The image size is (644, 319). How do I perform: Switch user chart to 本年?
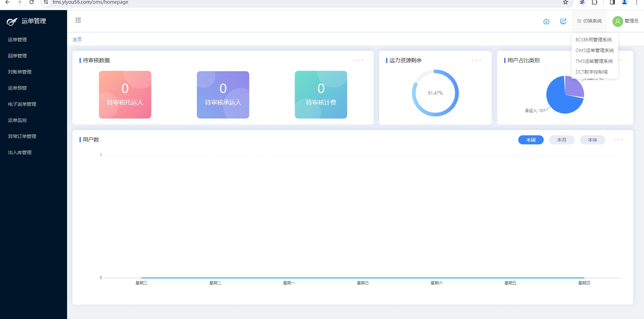click(x=593, y=140)
